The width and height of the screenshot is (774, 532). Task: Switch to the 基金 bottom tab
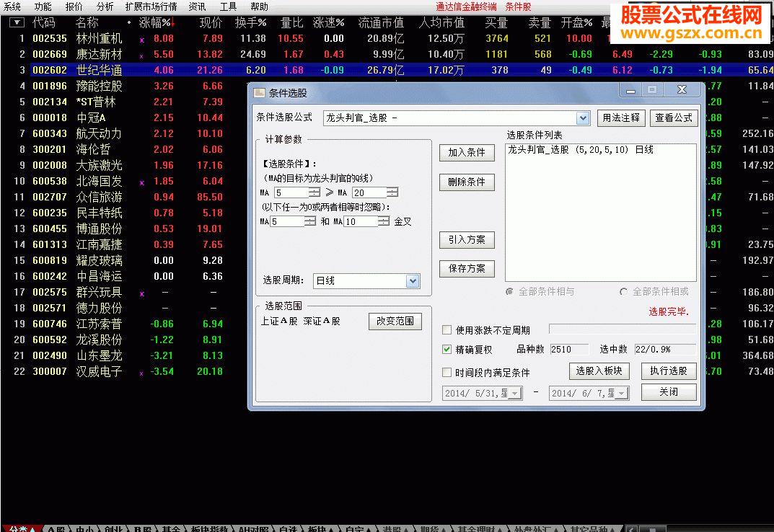click(171, 528)
